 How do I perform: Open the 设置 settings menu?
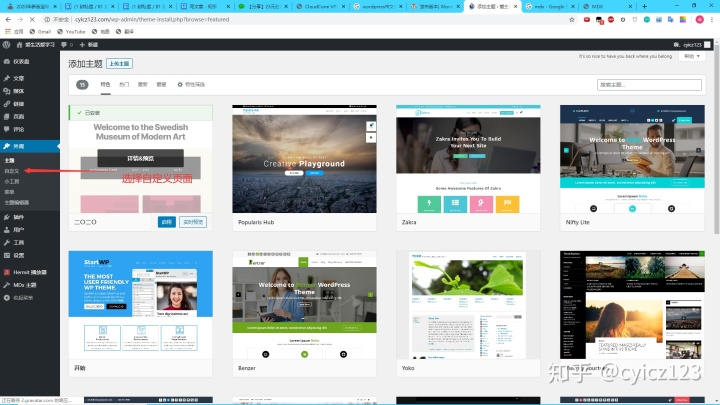tap(19, 255)
